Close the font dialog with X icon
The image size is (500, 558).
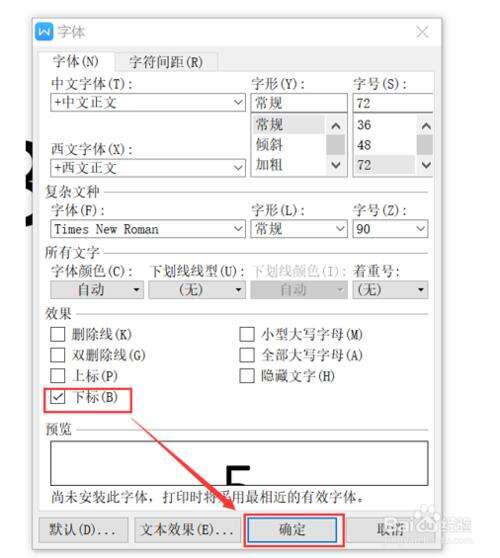[x=422, y=32]
